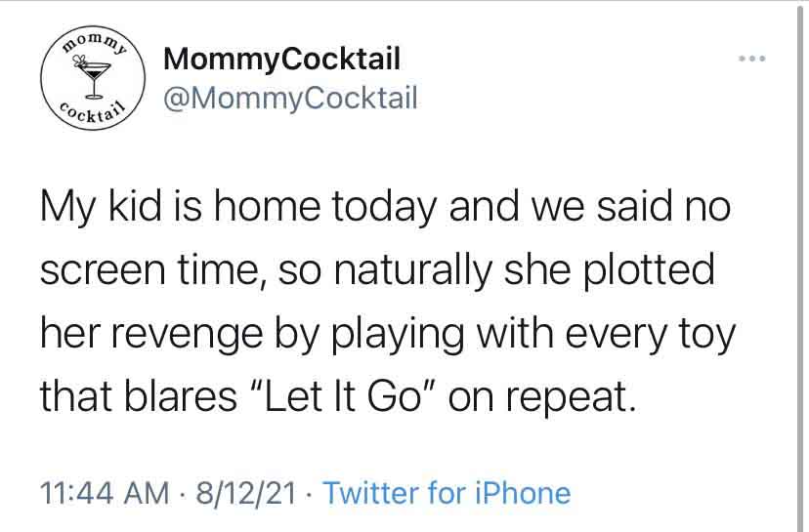Open the MommyCocktail display name profile link
The image size is (809, 532).
281,59
